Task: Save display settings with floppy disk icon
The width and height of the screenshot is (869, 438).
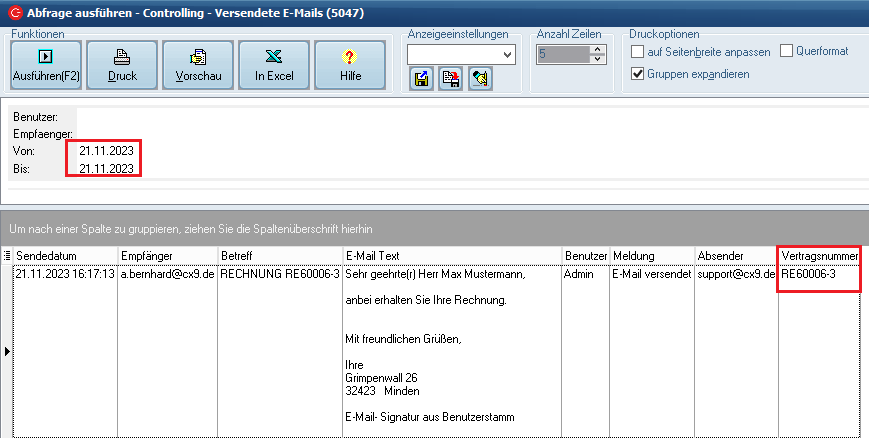Action: (x=422, y=80)
